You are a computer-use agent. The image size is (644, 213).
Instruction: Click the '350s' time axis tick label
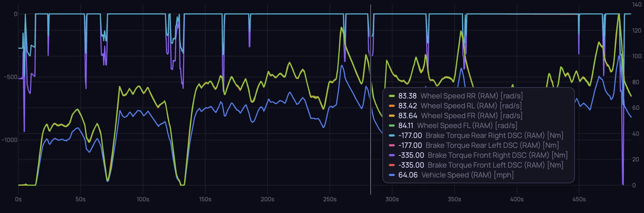click(454, 199)
